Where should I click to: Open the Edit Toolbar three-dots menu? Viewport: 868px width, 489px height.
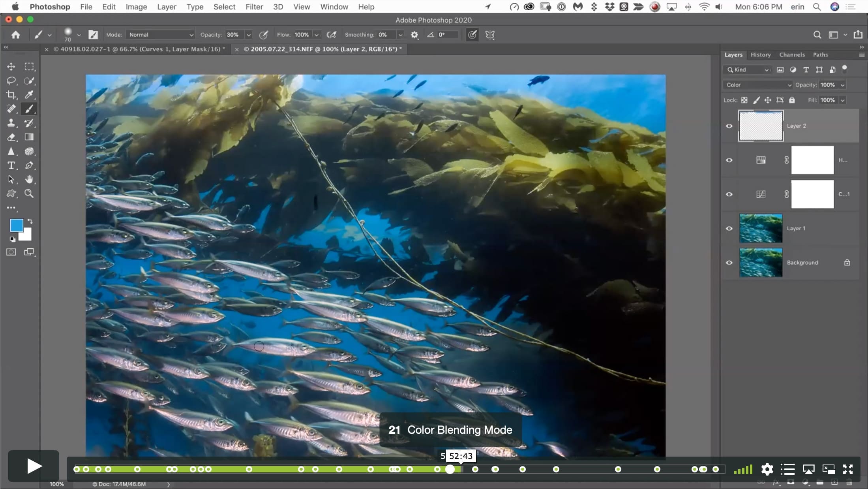[11, 207]
